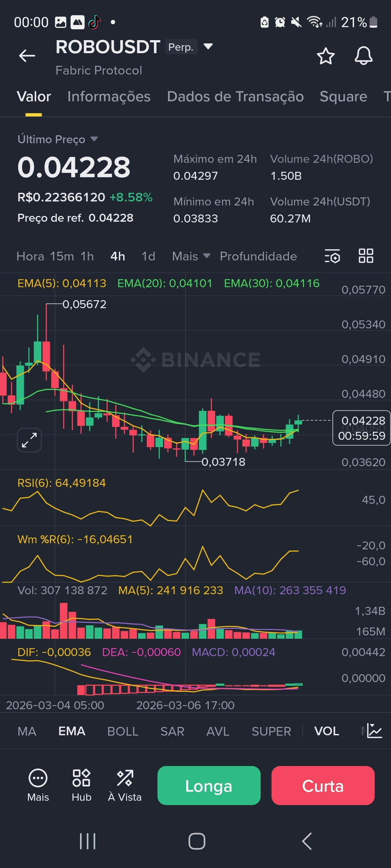Expand Mais timeframe dropdown
This screenshot has width=391, height=868.
pyautogui.click(x=191, y=256)
